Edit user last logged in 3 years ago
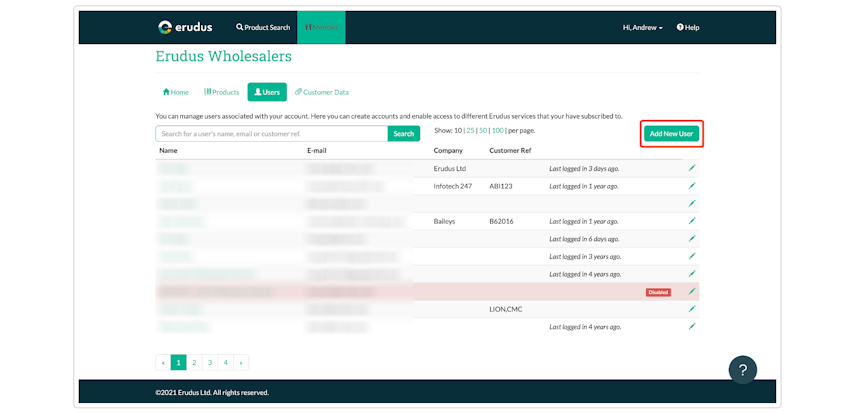 tap(692, 256)
